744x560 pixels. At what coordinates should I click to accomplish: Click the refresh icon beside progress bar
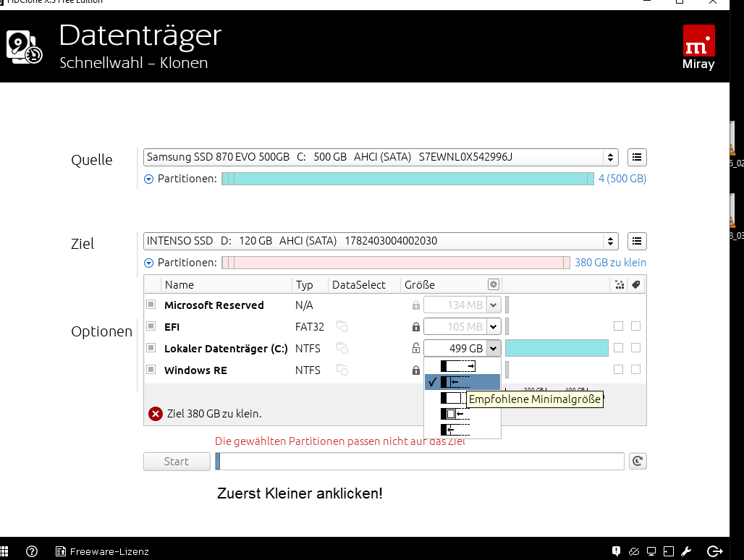(638, 461)
